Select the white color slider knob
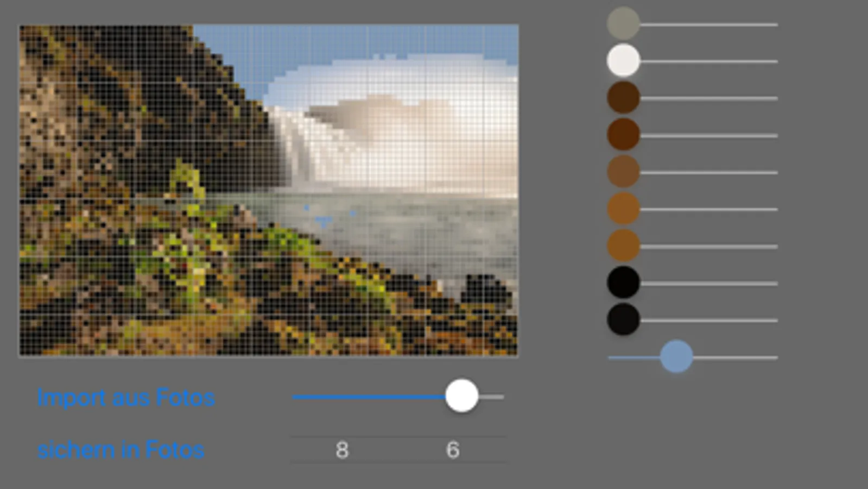Viewport: 868px width, 489px height. pyautogui.click(x=623, y=60)
